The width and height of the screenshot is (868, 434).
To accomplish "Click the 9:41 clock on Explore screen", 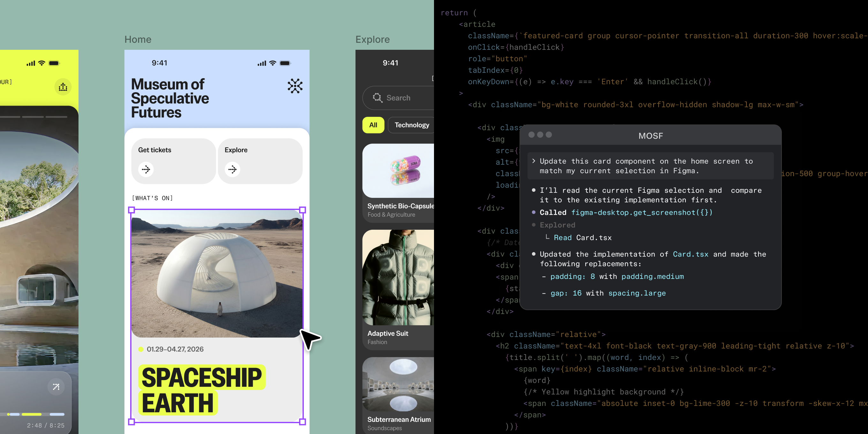I will click(x=390, y=63).
